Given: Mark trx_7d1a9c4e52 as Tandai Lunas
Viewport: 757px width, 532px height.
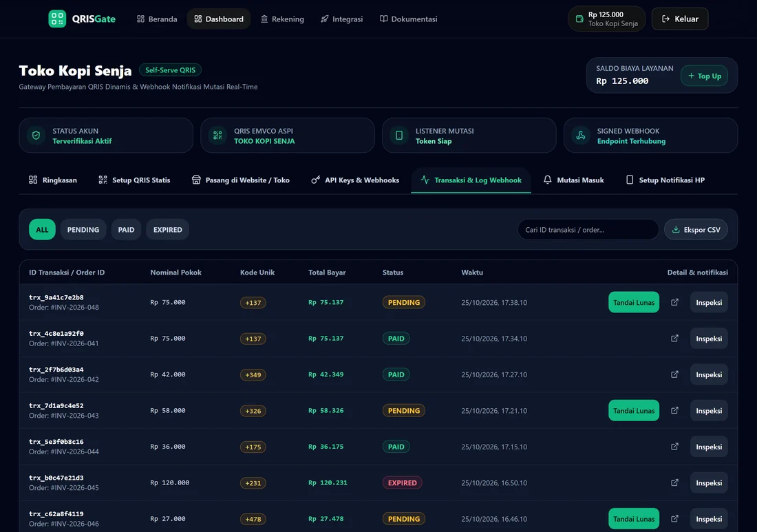Looking at the screenshot, I should 633,410.
